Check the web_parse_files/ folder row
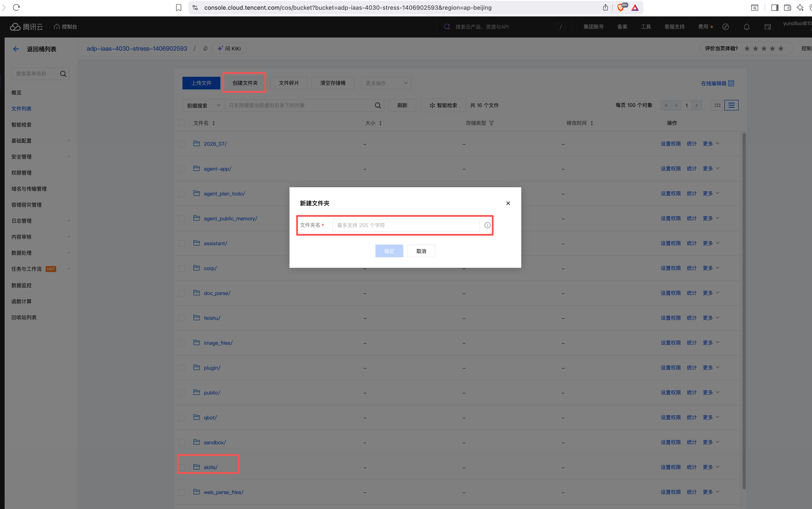This screenshot has height=509, width=812. [x=182, y=492]
